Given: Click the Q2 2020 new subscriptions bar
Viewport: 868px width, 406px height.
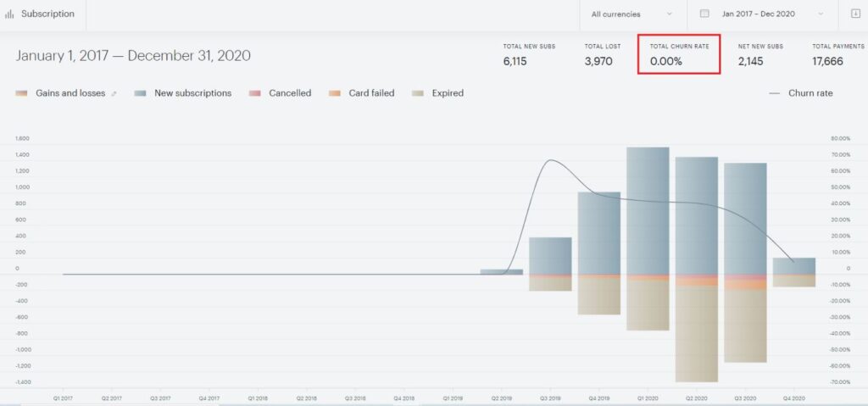Looking at the screenshot, I should tap(697, 215).
